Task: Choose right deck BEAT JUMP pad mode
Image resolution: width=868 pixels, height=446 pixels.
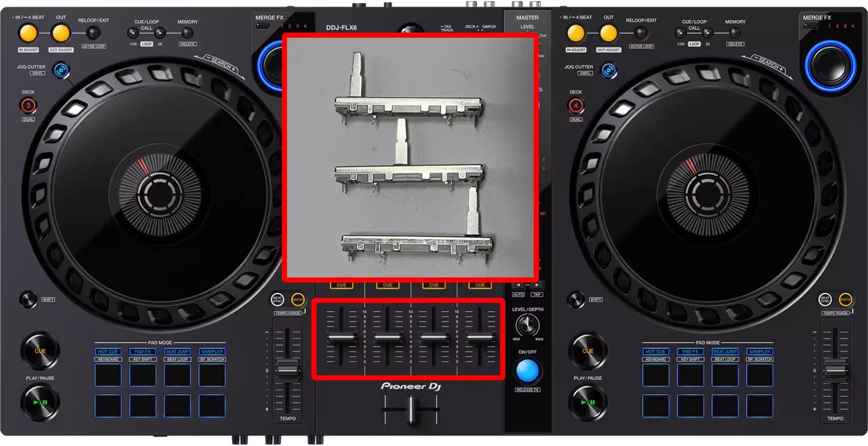Action: click(x=725, y=351)
